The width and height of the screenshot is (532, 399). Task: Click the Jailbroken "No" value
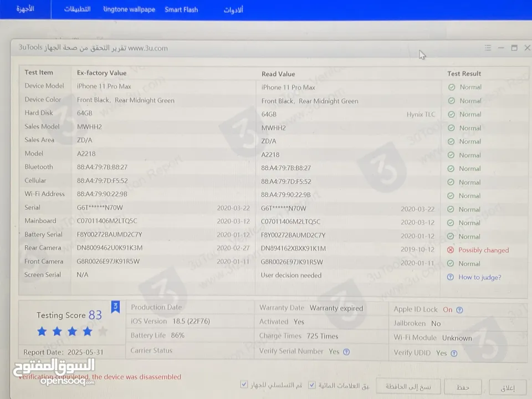tap(436, 324)
